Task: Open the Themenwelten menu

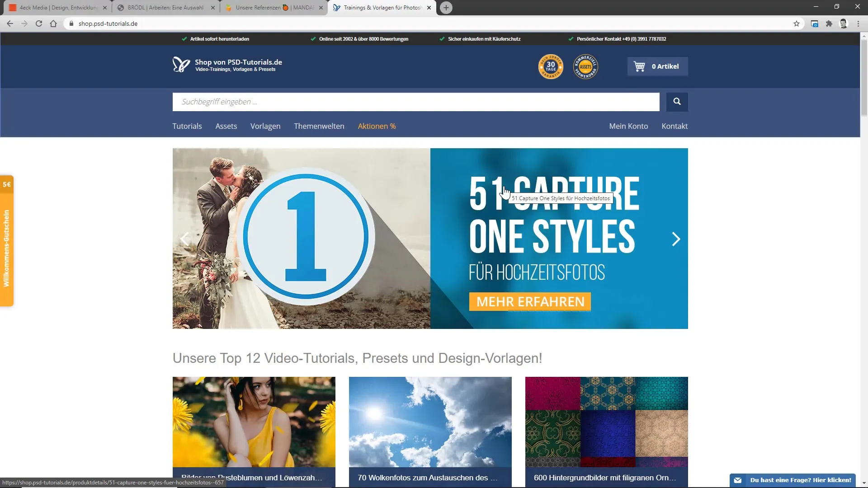Action: pos(319,126)
